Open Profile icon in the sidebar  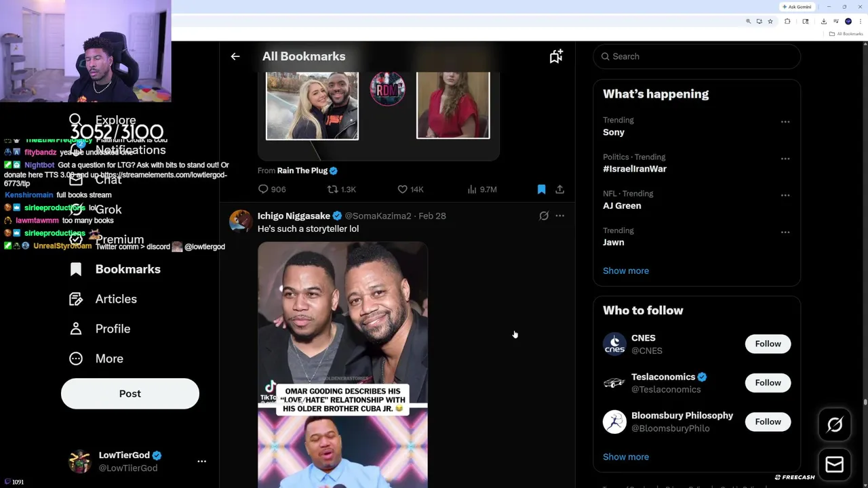tap(76, 329)
